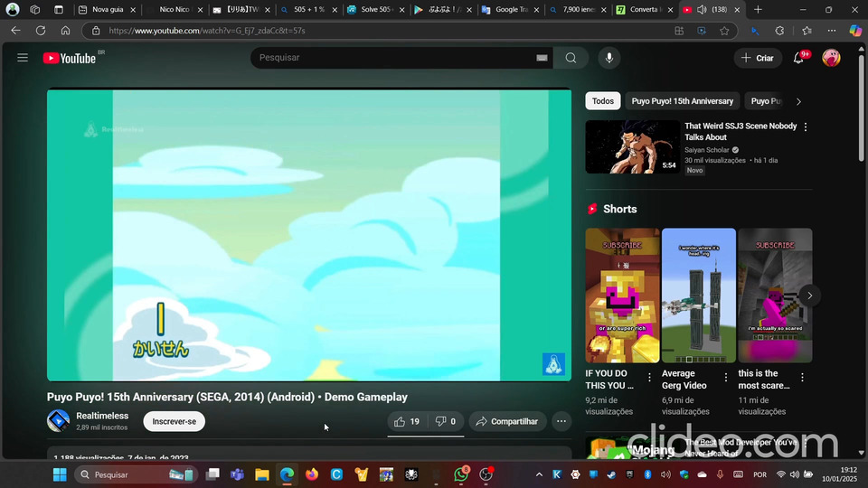Open Saiyan Scholar channel link
Screen dimensions: 868x488
(x=707, y=150)
